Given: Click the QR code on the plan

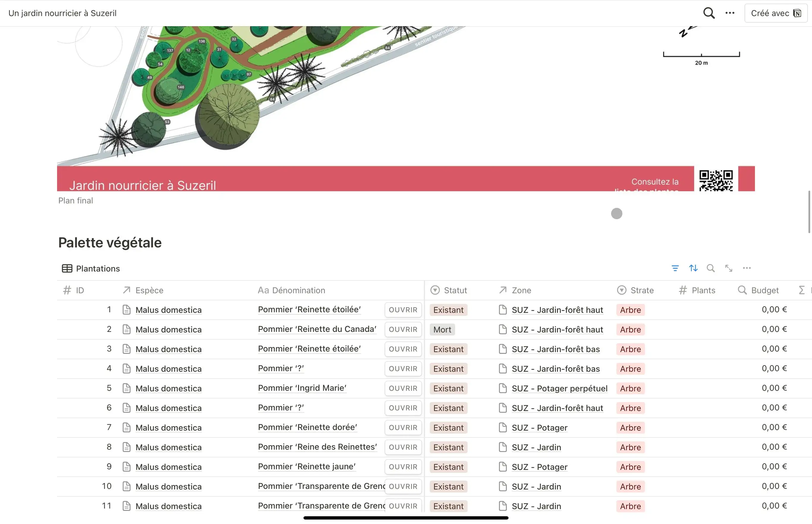Looking at the screenshot, I should (x=716, y=180).
